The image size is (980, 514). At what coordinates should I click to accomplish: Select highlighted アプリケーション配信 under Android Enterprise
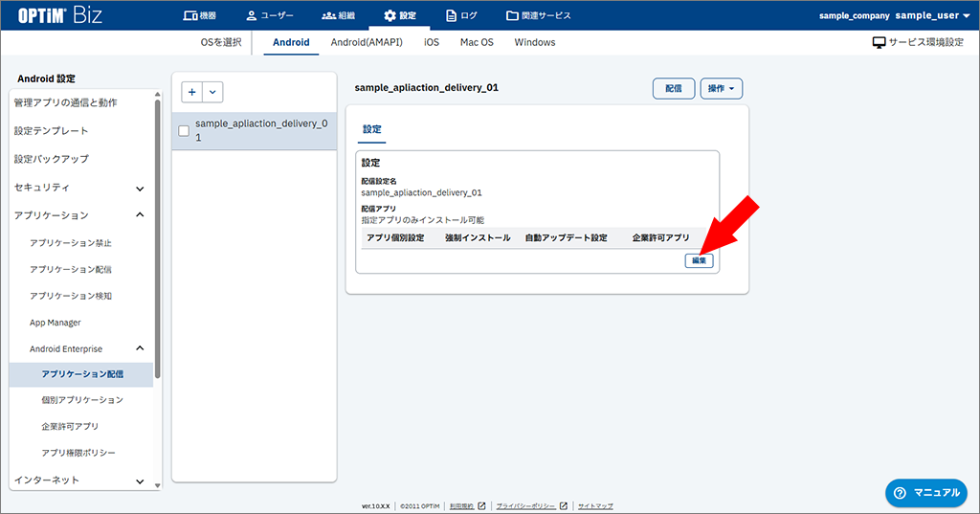point(81,374)
